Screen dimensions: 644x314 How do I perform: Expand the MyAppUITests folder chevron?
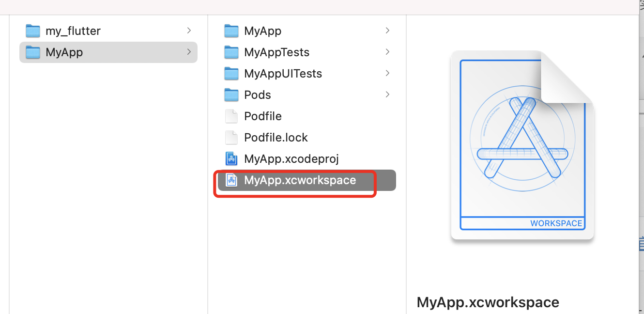point(387,73)
